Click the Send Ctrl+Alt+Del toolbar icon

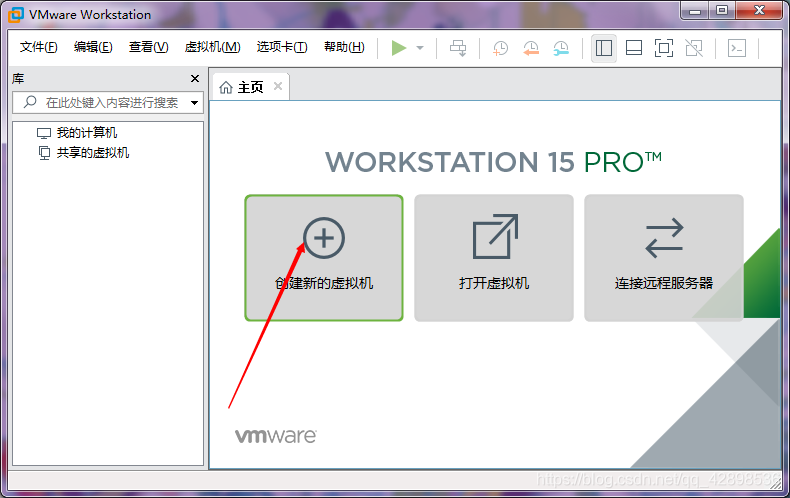pos(458,48)
